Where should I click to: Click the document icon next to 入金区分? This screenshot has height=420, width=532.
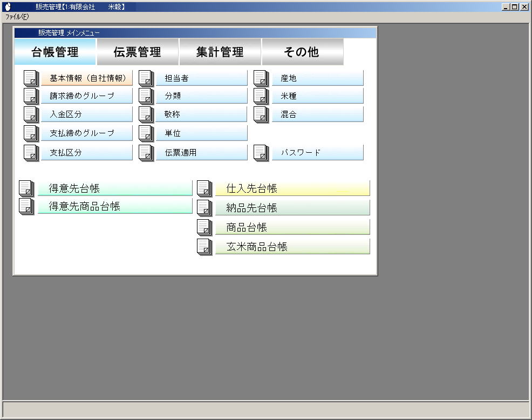(32, 114)
